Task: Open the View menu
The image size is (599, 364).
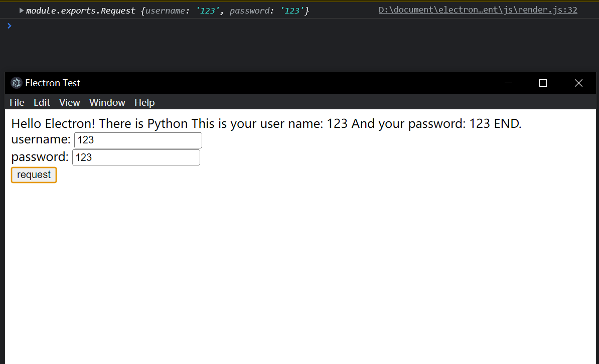Action: (70, 103)
